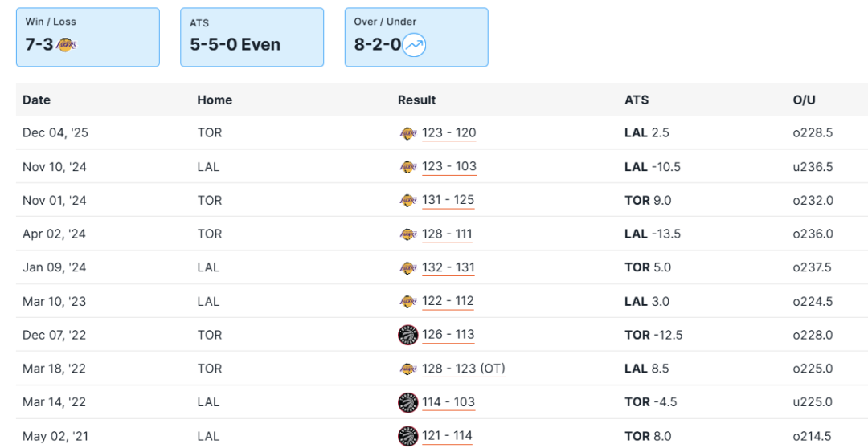Click trend arrow icon in Over/Under card
The width and height of the screenshot is (868, 448).
414,45
